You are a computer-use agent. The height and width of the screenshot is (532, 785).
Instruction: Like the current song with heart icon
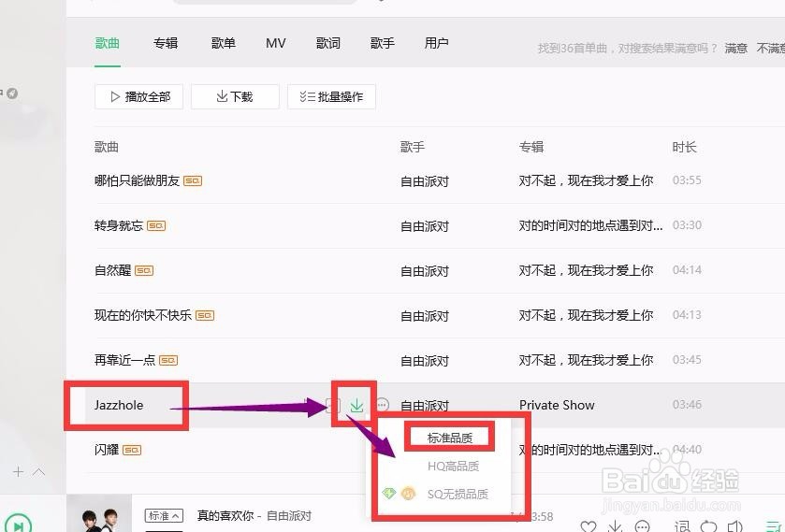589,525
